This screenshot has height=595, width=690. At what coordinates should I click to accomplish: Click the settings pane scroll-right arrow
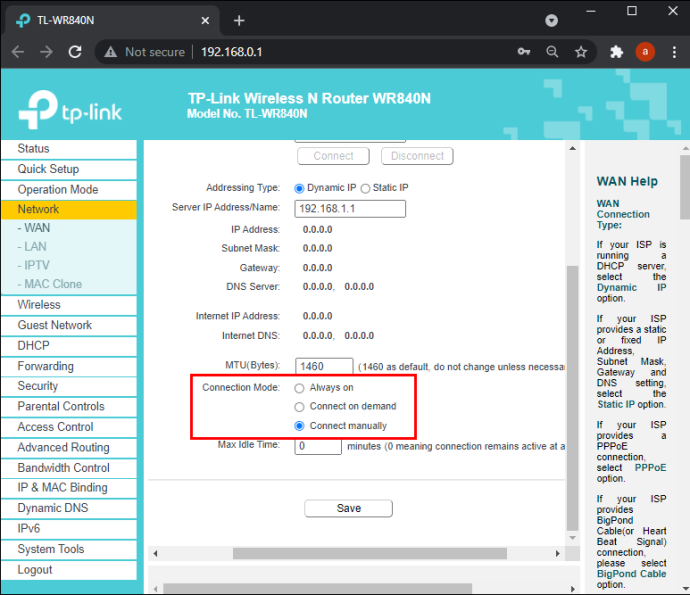pos(558,554)
